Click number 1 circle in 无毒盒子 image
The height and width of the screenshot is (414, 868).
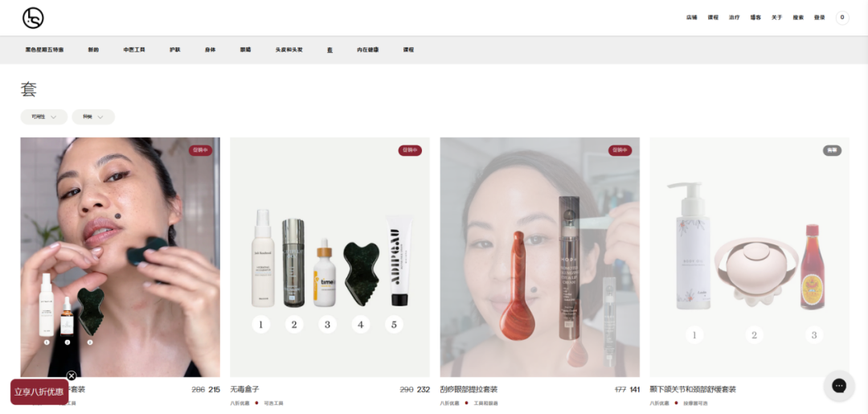[x=260, y=324]
